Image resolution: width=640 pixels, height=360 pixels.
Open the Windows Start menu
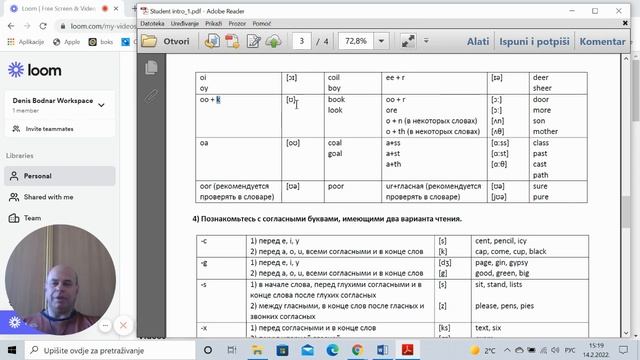point(12,350)
